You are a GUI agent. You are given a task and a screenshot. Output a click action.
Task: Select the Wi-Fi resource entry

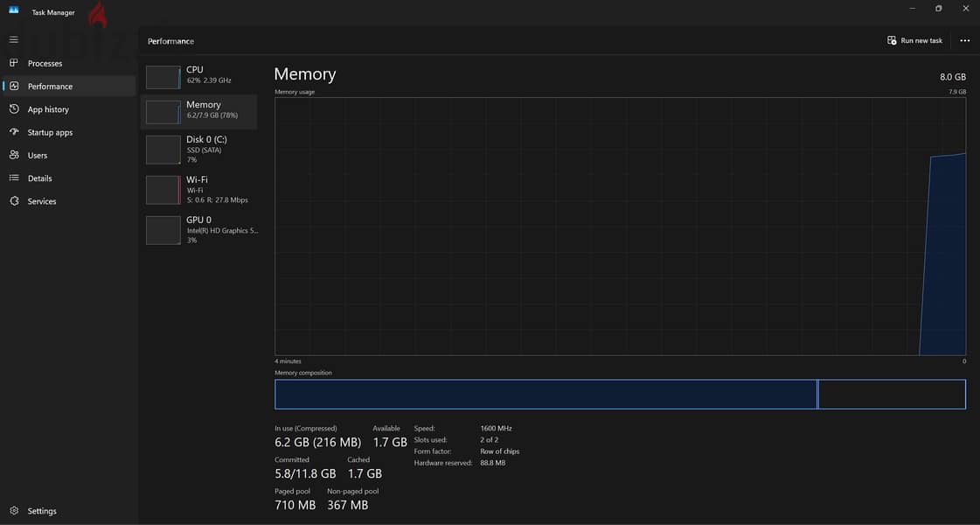click(x=198, y=189)
